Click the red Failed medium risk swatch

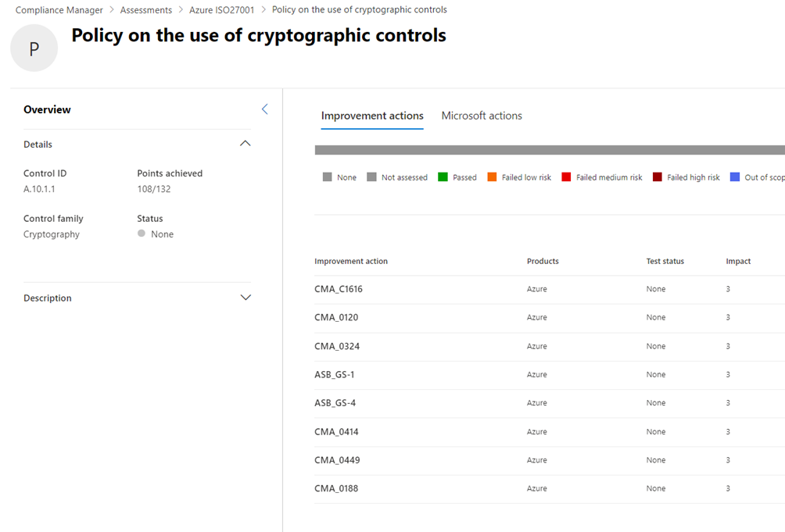566,177
